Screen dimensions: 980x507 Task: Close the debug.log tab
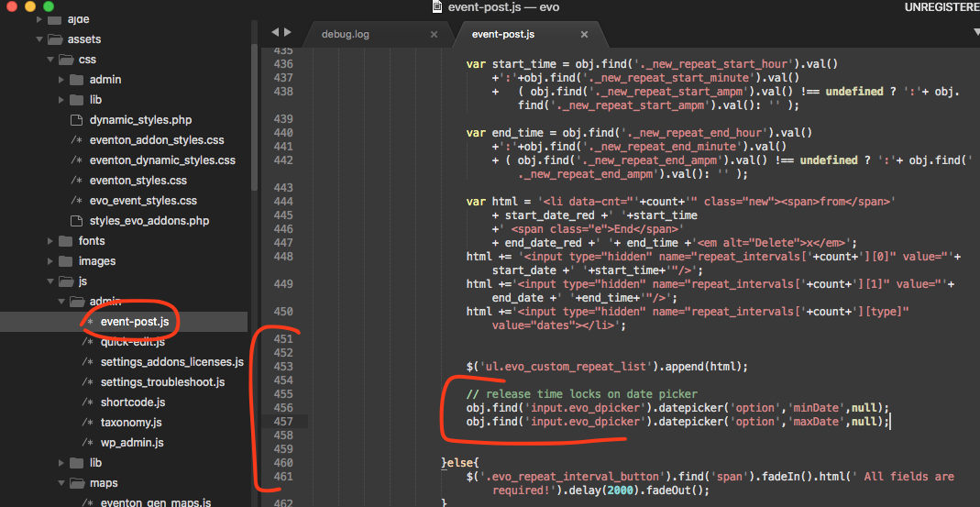(x=433, y=35)
